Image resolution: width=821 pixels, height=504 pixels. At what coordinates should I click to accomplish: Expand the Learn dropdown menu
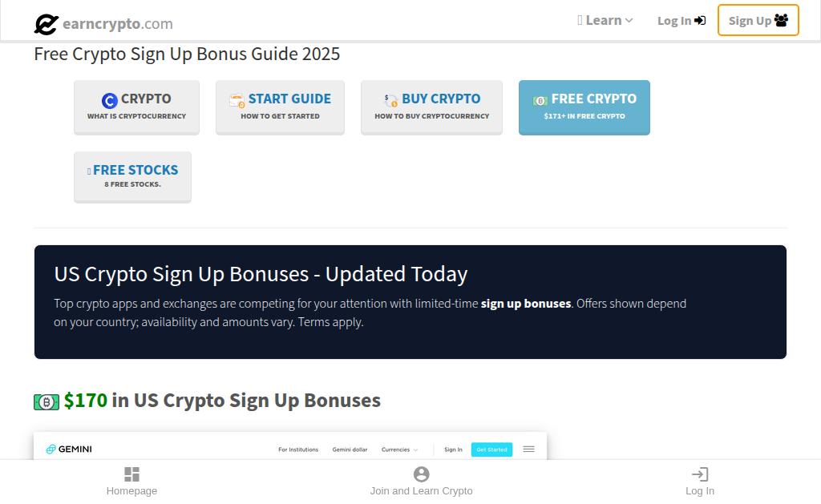pyautogui.click(x=605, y=21)
